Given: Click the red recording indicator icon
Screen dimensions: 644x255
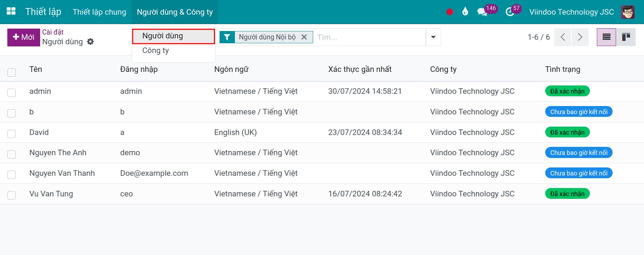Looking at the screenshot, I should [x=450, y=12].
